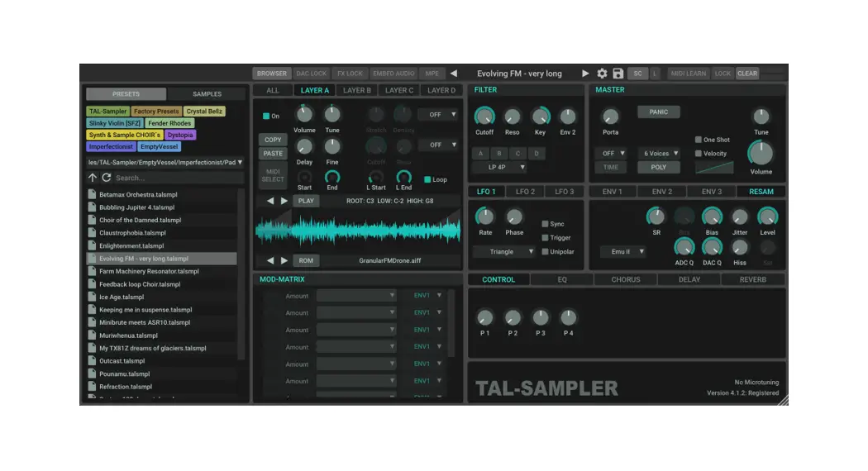
Task: Adjust the Layer A Volume knob
Action: pyautogui.click(x=304, y=115)
